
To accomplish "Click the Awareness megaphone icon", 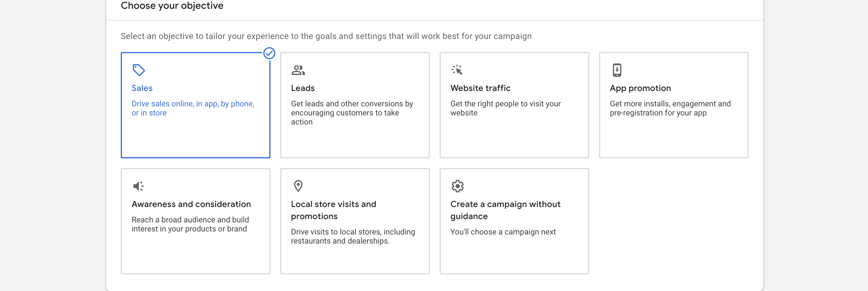I will [139, 186].
